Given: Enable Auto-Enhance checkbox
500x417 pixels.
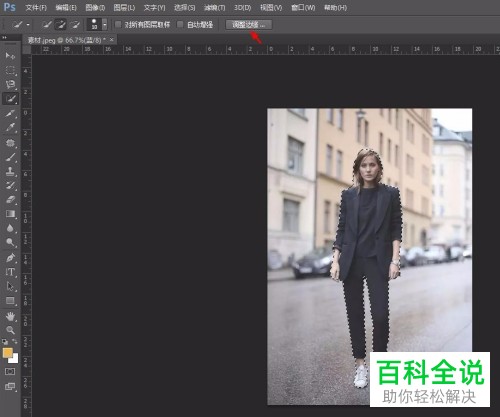Looking at the screenshot, I should click(x=180, y=24).
